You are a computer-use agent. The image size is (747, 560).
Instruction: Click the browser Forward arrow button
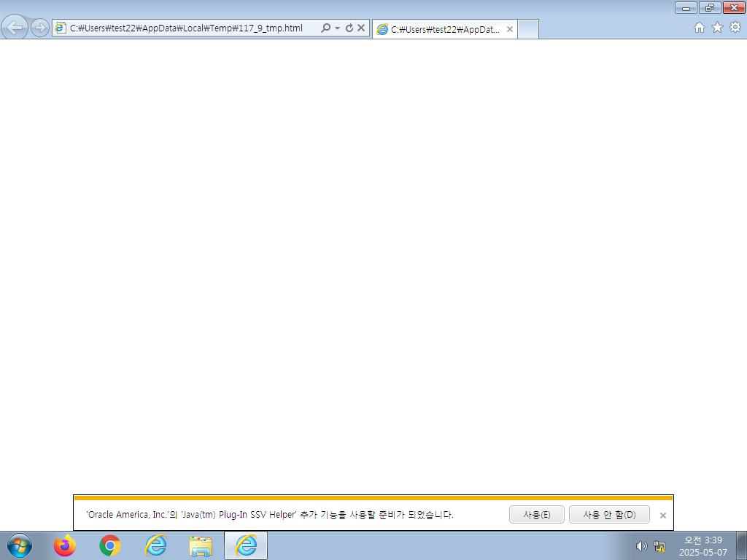coord(40,28)
